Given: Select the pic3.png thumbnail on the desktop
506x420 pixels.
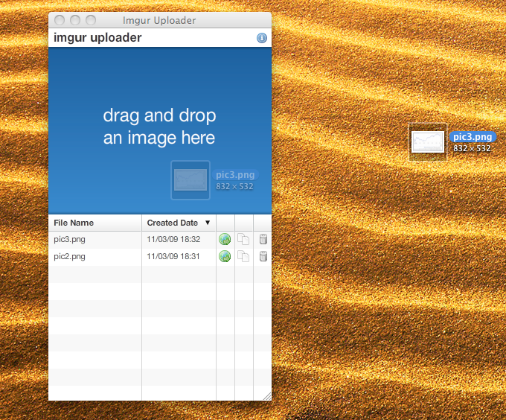Looking at the screenshot, I should coord(428,141).
